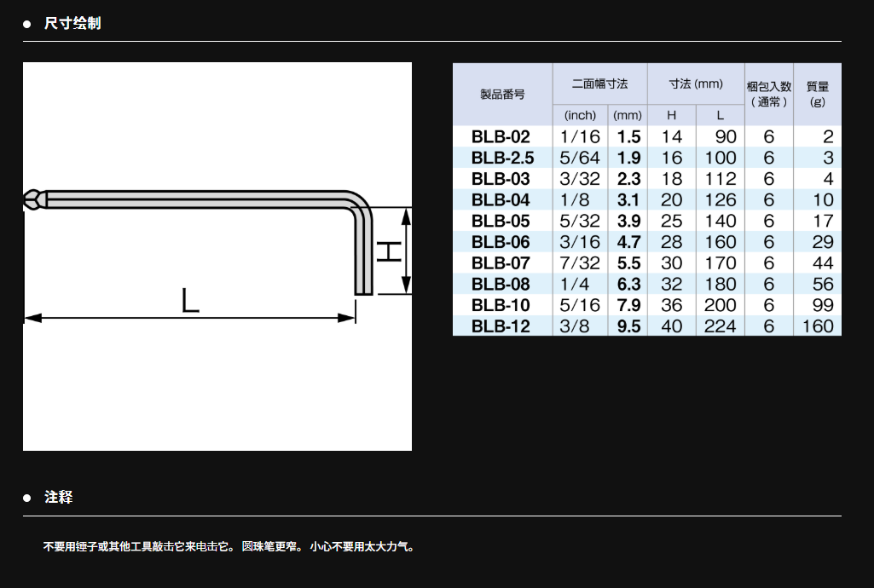Click the 梱包入数 column header
The width and height of the screenshot is (874, 588).
tap(768, 94)
